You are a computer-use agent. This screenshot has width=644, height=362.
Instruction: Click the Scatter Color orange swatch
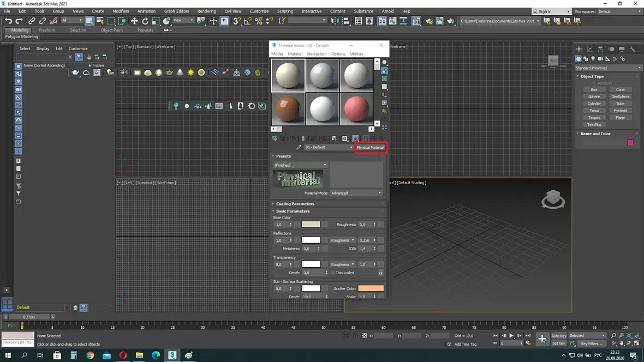click(x=371, y=288)
